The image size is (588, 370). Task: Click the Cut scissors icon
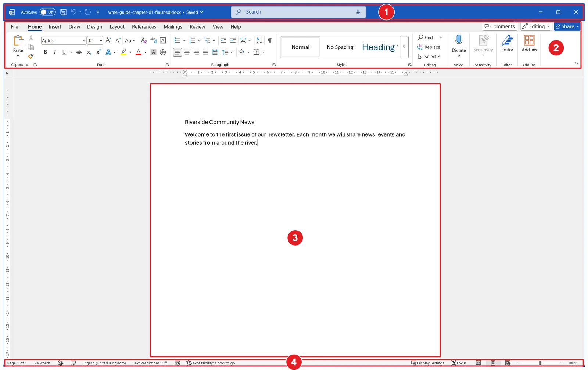click(x=31, y=38)
